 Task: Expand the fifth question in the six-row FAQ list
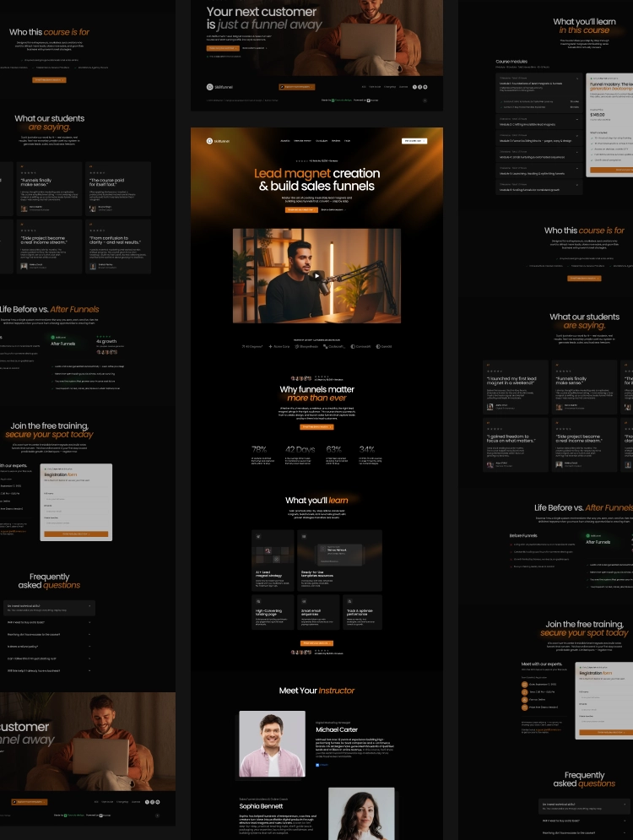click(x=49, y=658)
